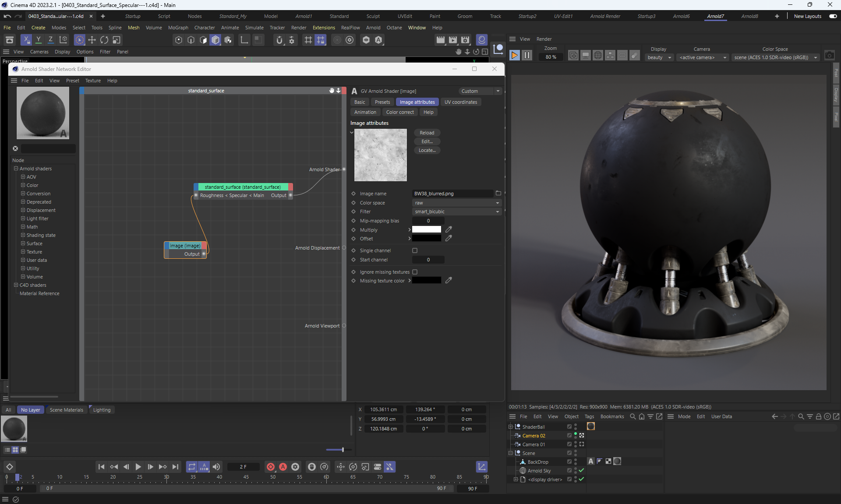Viewport: 841px width, 504px height.
Task: Open the Filter smart_bicubic dropdown
Action: pyautogui.click(x=456, y=211)
